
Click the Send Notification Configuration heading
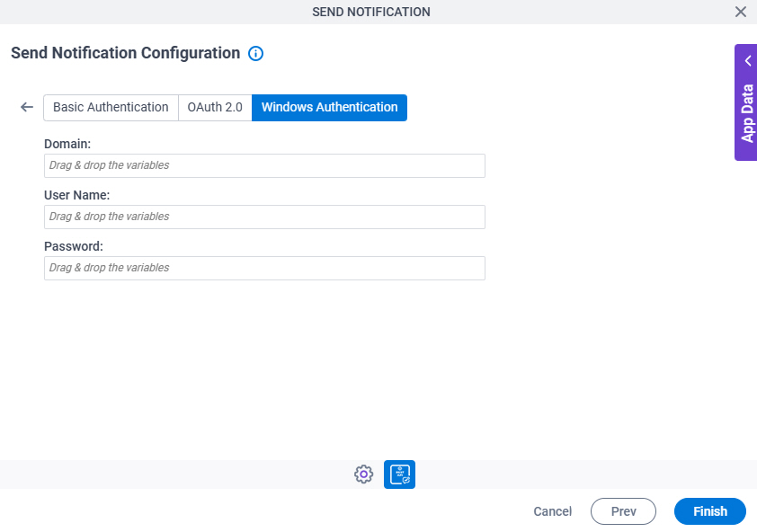[126, 53]
